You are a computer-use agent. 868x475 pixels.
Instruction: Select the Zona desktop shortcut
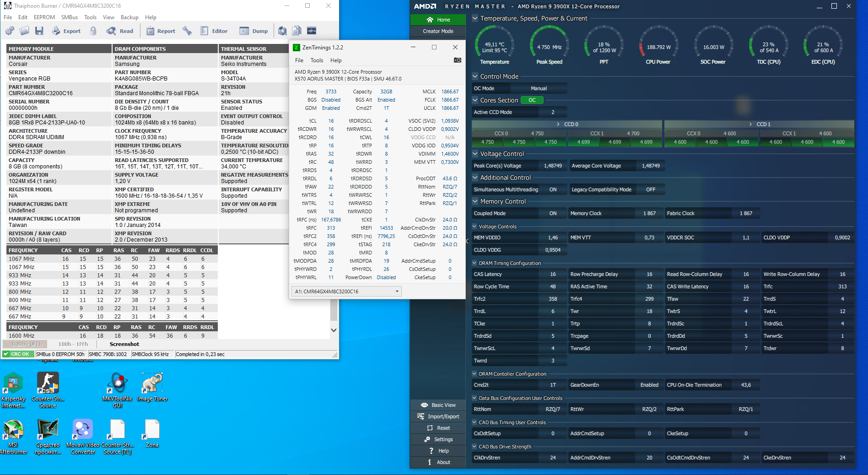(152, 433)
